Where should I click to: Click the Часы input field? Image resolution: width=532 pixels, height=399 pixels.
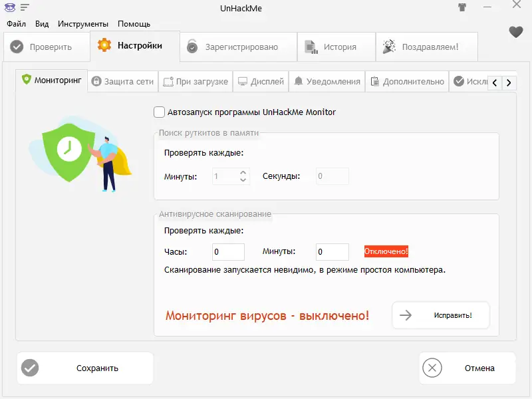pos(228,251)
